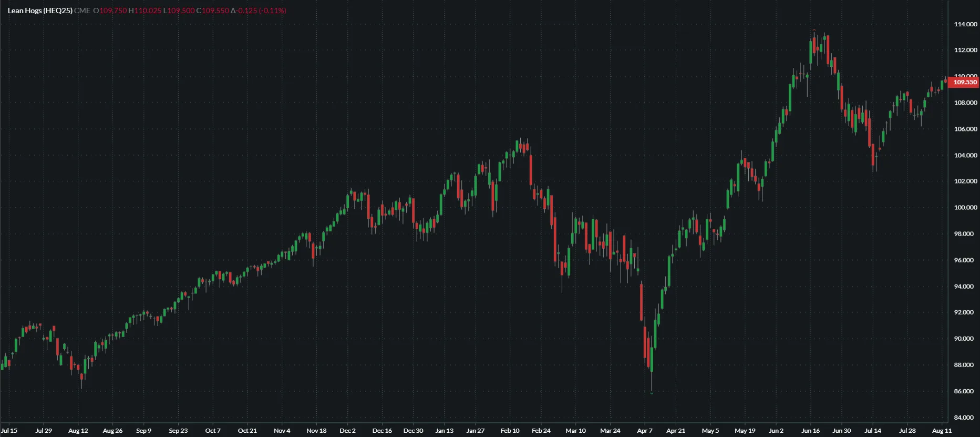Select the Dec 2 date on time axis

coord(347,431)
